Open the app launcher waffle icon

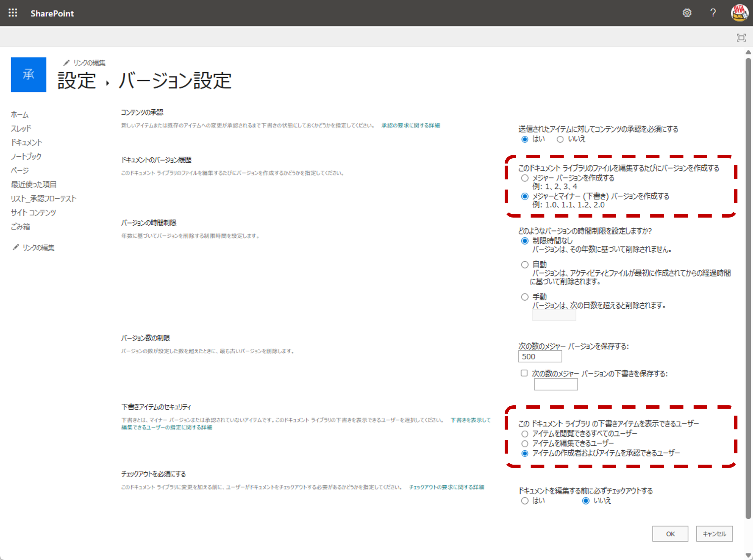click(x=13, y=13)
